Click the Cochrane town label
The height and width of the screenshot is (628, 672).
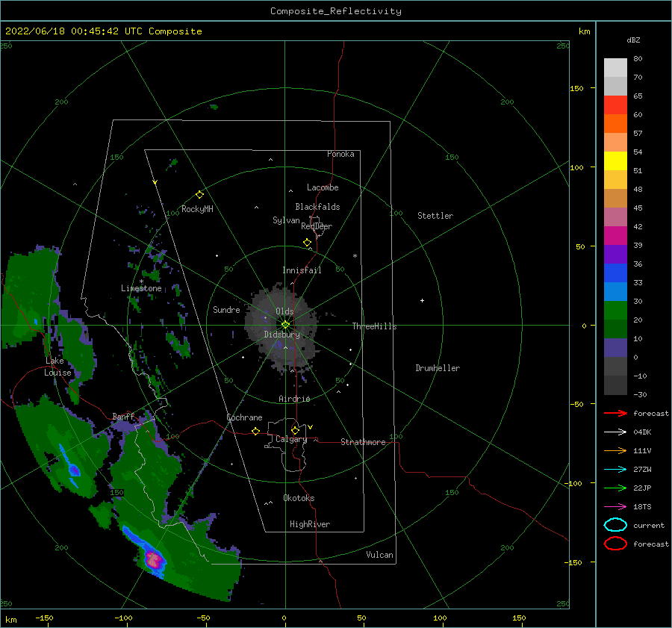[x=244, y=417]
